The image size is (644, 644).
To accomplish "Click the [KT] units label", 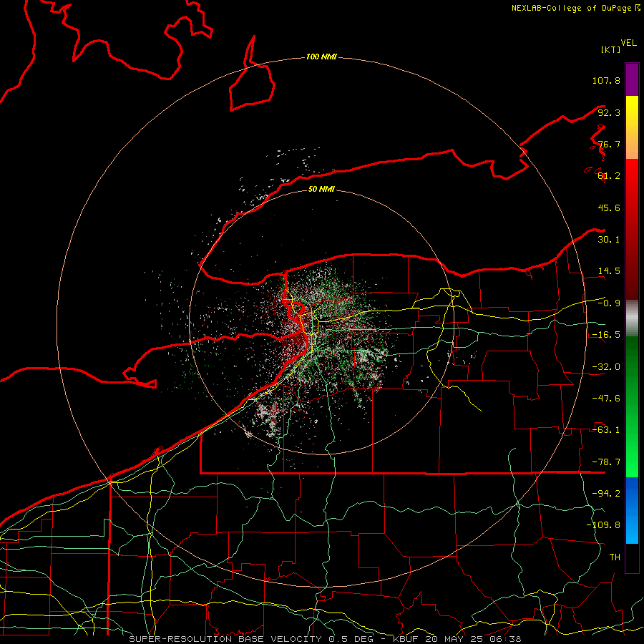I will [x=611, y=49].
